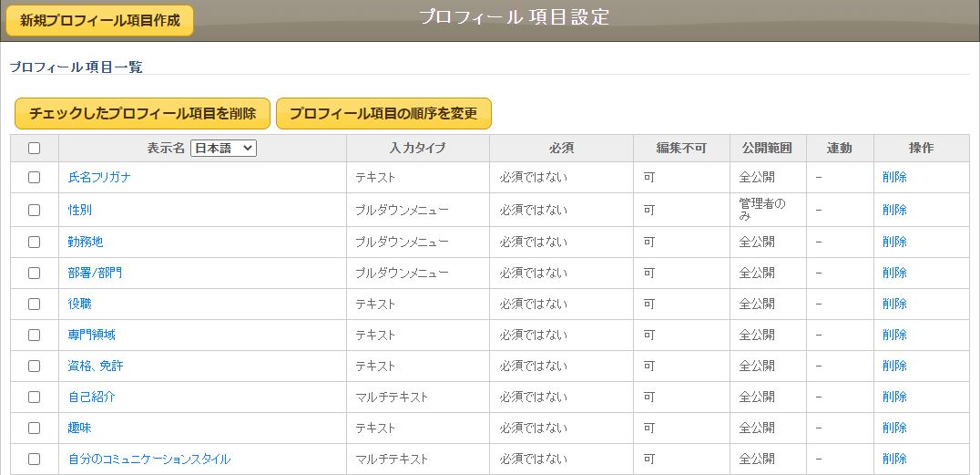Tick the checkbox next to 勤務地
This screenshot has height=475, width=980.
point(35,242)
